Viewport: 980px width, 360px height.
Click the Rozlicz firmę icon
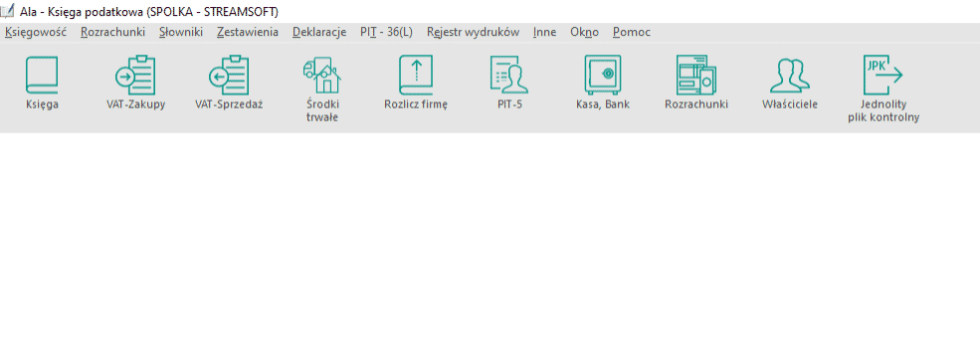coord(416,76)
